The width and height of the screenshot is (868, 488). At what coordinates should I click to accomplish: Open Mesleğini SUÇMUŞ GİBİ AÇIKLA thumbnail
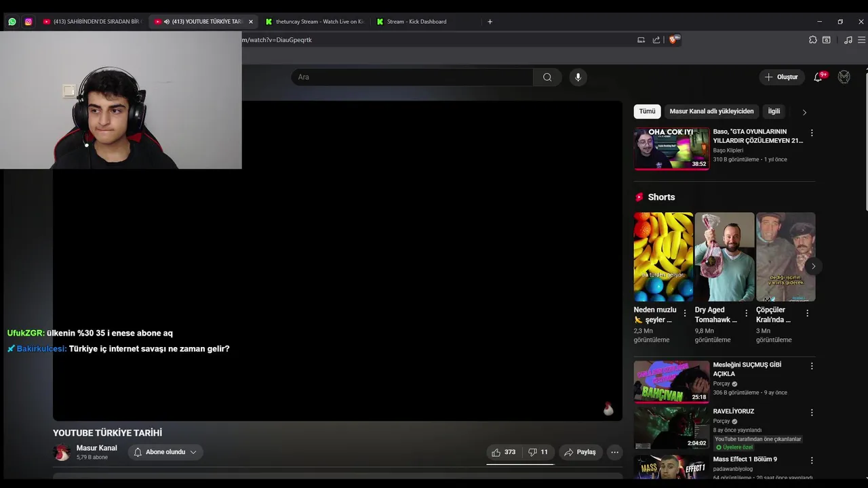point(671,382)
